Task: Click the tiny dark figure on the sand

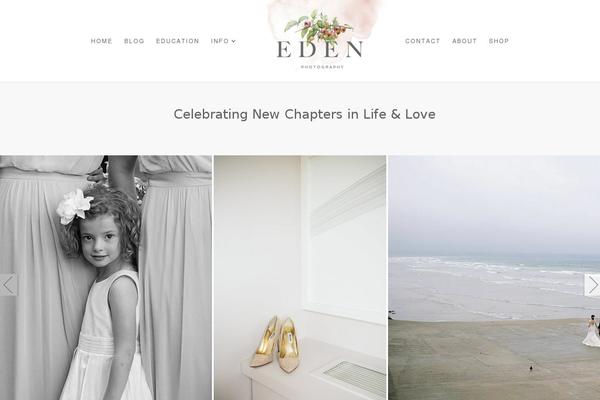Action: pyautogui.click(x=531, y=369)
